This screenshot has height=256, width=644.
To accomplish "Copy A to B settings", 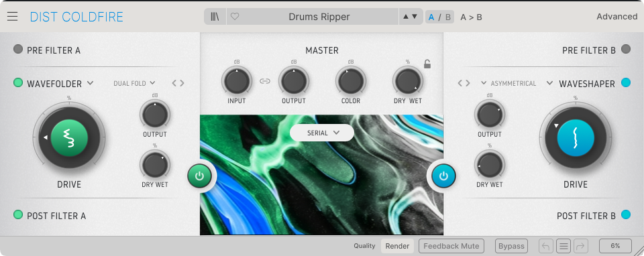I will [x=471, y=17].
